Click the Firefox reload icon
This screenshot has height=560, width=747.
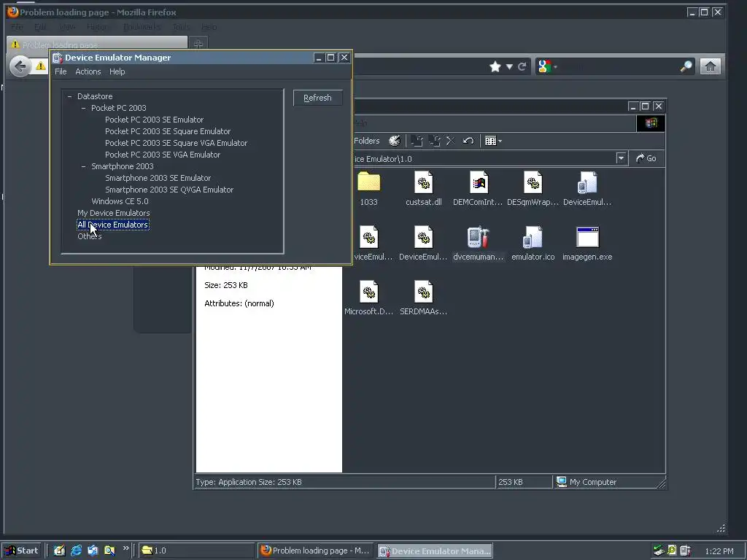[x=522, y=66]
